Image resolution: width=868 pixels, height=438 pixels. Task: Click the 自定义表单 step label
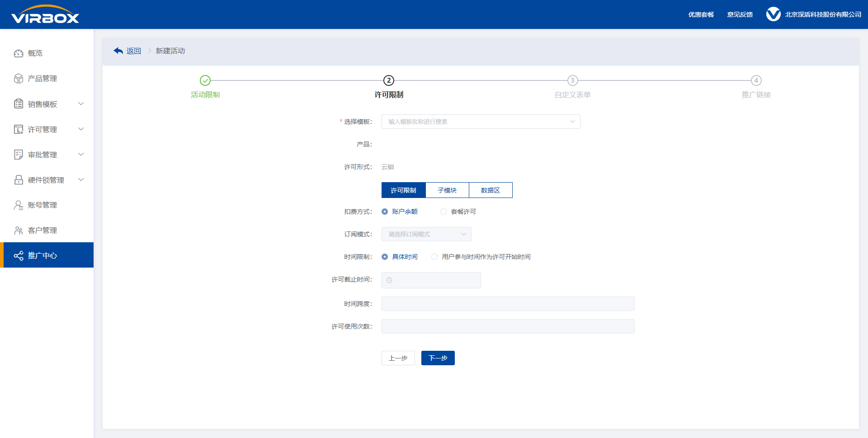tap(573, 95)
